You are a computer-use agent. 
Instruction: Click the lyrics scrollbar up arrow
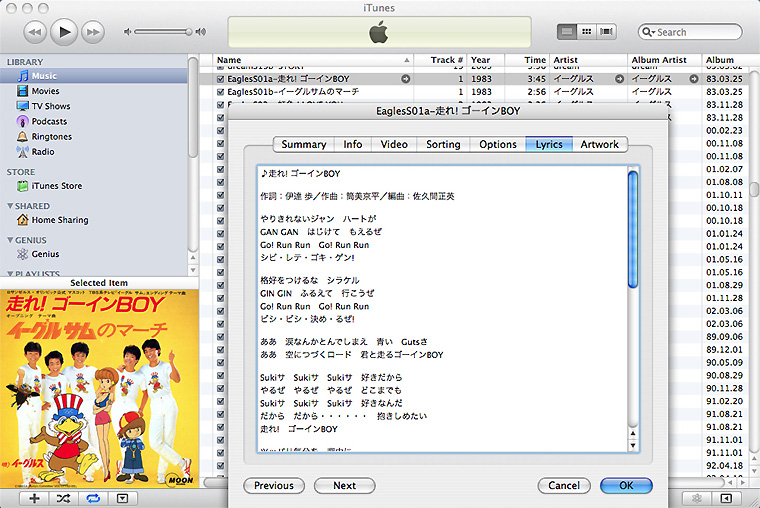(633, 433)
